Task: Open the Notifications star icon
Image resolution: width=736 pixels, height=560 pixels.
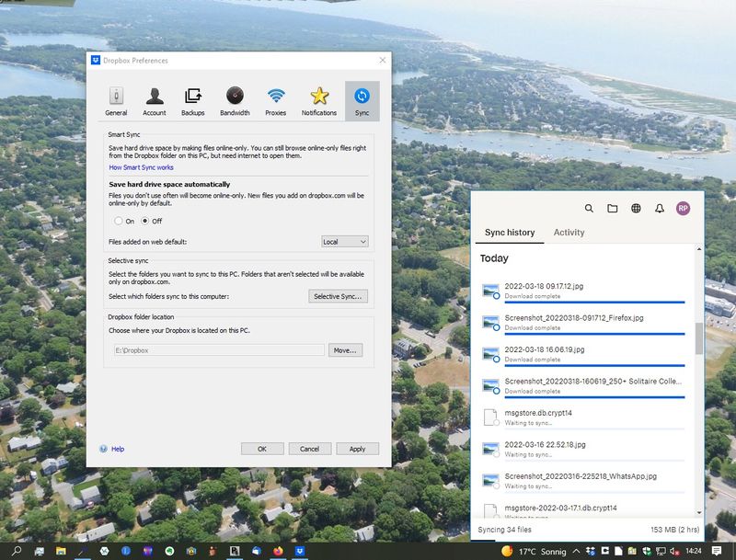Action: pyautogui.click(x=319, y=100)
